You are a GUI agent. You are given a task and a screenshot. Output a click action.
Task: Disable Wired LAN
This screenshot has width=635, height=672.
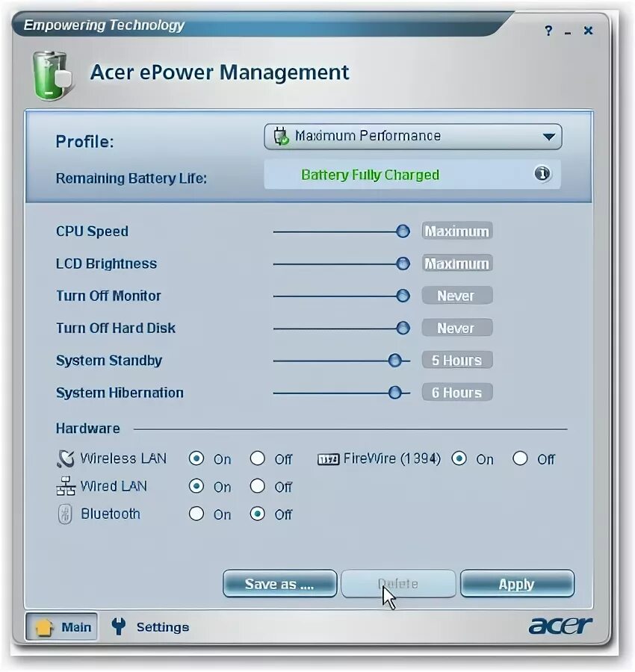257,486
